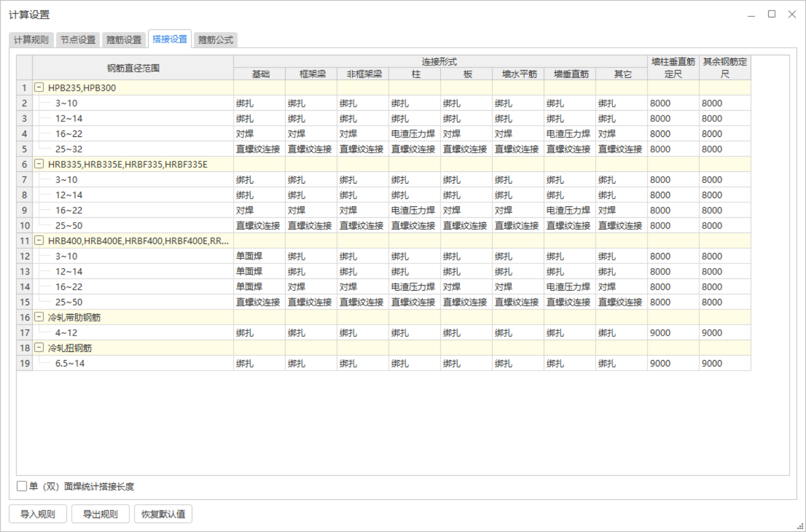Click row 2's 墙柱垂直筋定尺 value 8000
This screenshot has height=532, width=806.
click(673, 103)
